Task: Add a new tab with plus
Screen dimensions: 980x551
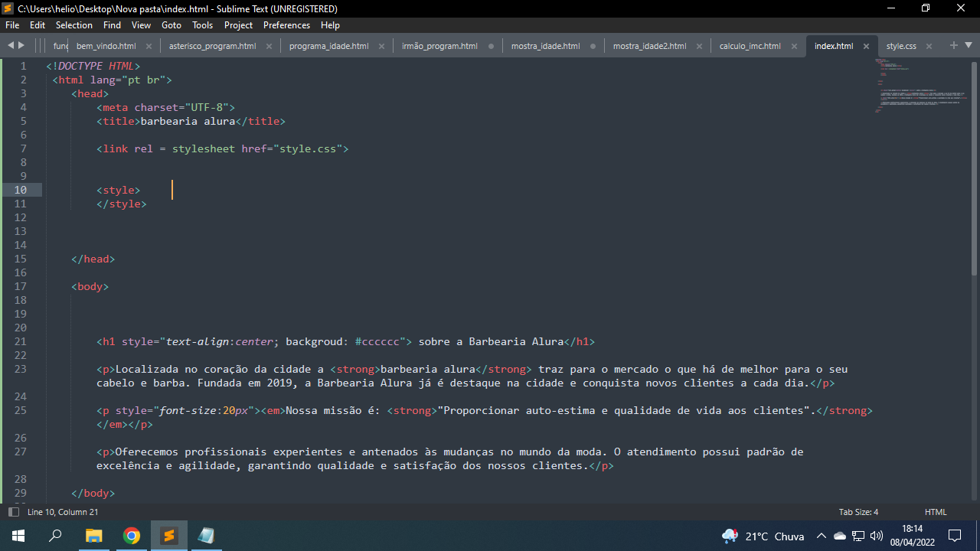Action: [x=954, y=45]
